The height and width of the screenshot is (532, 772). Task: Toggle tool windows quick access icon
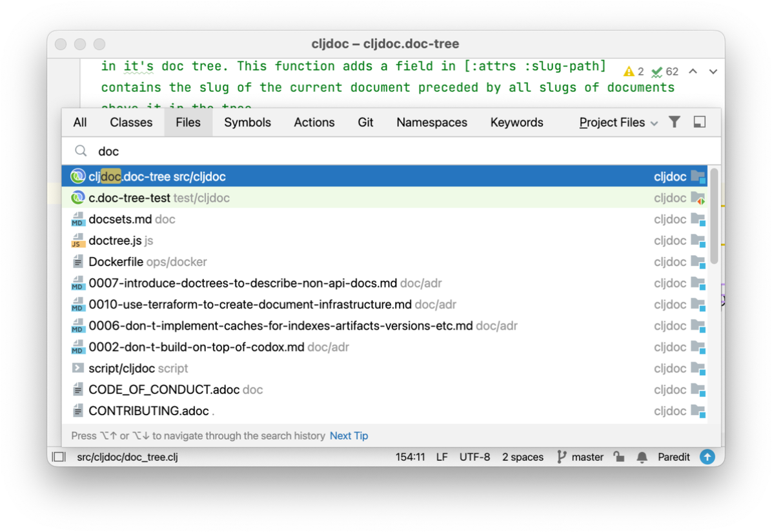pos(59,457)
